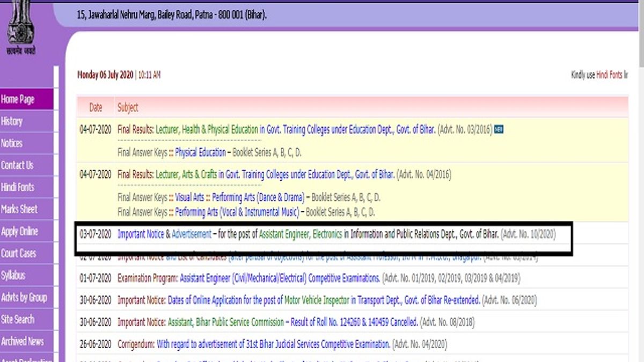This screenshot has height=362, width=644.
Task: Open Assistant, Bihar Public Service Commission link
Action: coord(226,322)
